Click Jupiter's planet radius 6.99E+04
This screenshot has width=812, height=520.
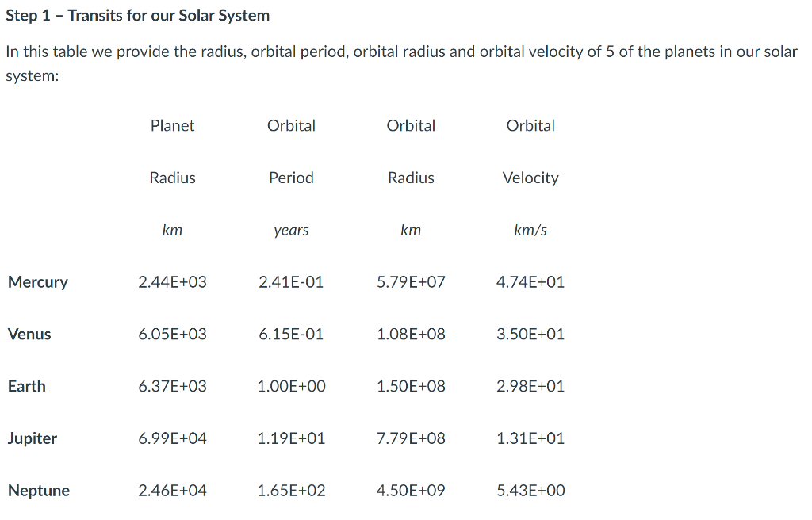tap(172, 438)
